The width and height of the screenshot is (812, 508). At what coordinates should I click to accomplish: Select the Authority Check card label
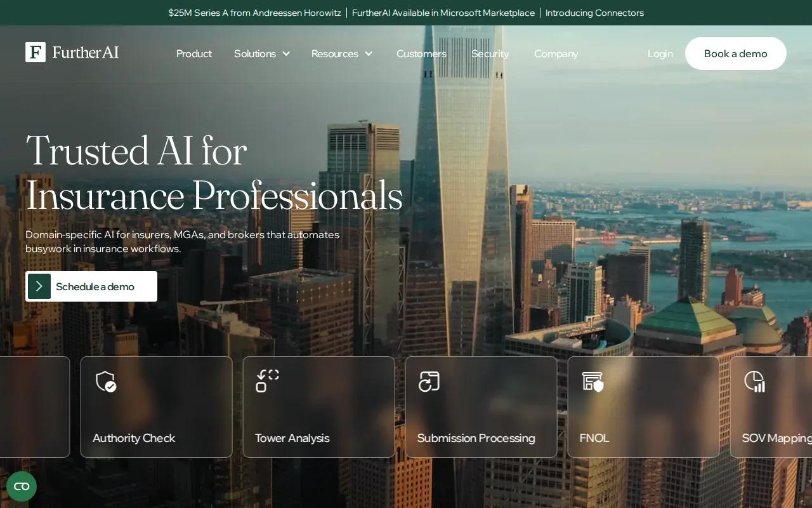pos(134,438)
